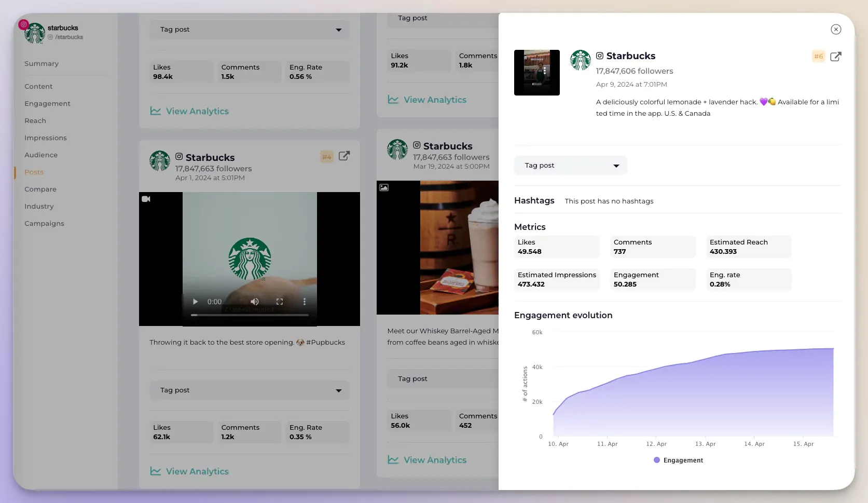
Task: Click Instagram badge on sidebar profile avatar
Action: pyautogui.click(x=23, y=24)
